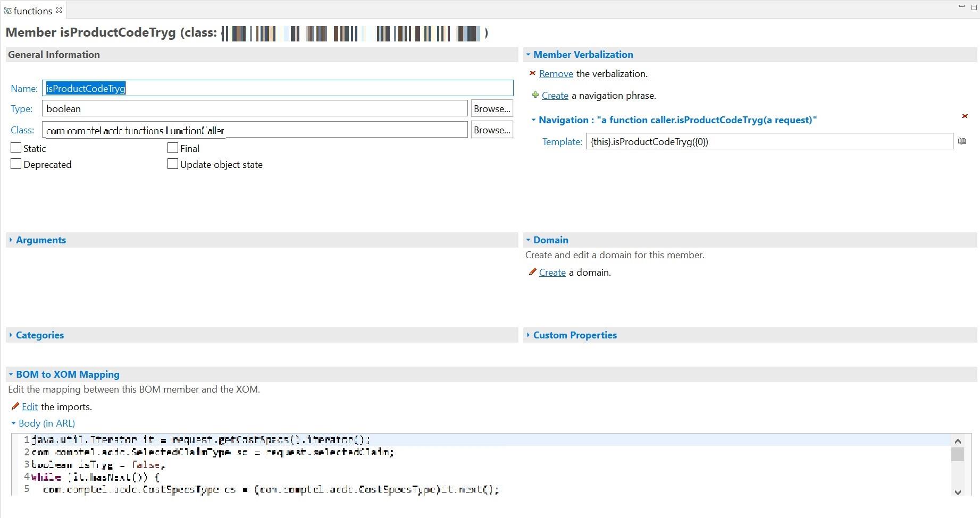Click Browse next to the Class field
Viewport: 980px width, 518px height.
coord(491,129)
